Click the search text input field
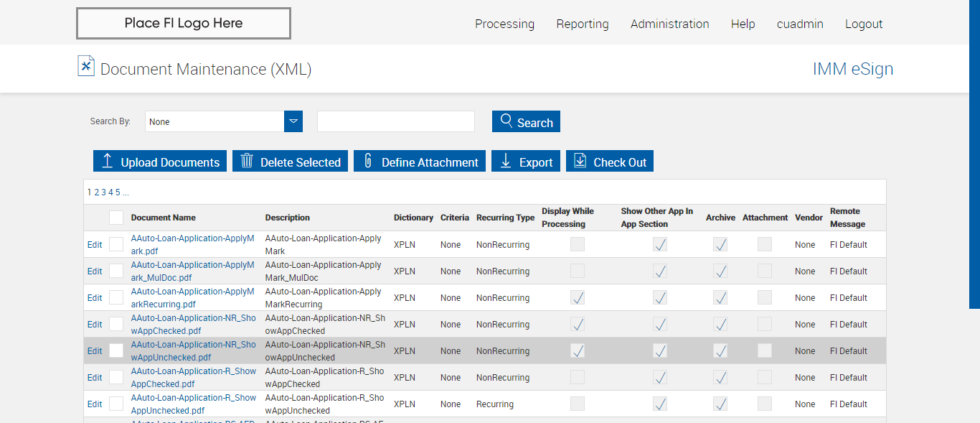 pyautogui.click(x=396, y=121)
